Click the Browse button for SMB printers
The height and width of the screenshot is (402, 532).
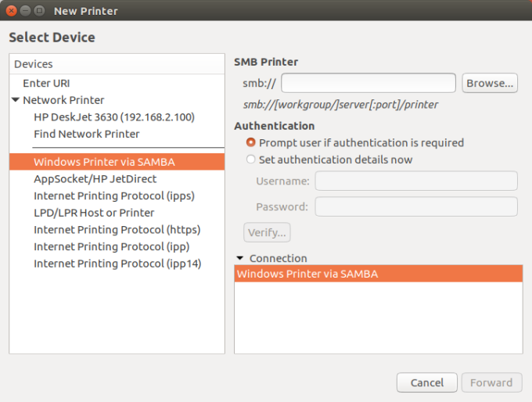tap(490, 83)
